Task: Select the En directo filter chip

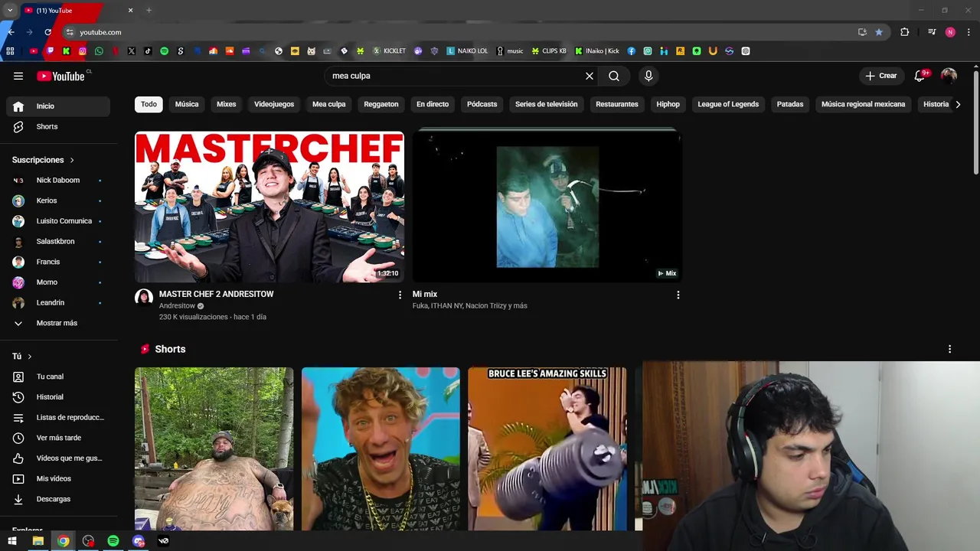Action: pyautogui.click(x=433, y=104)
